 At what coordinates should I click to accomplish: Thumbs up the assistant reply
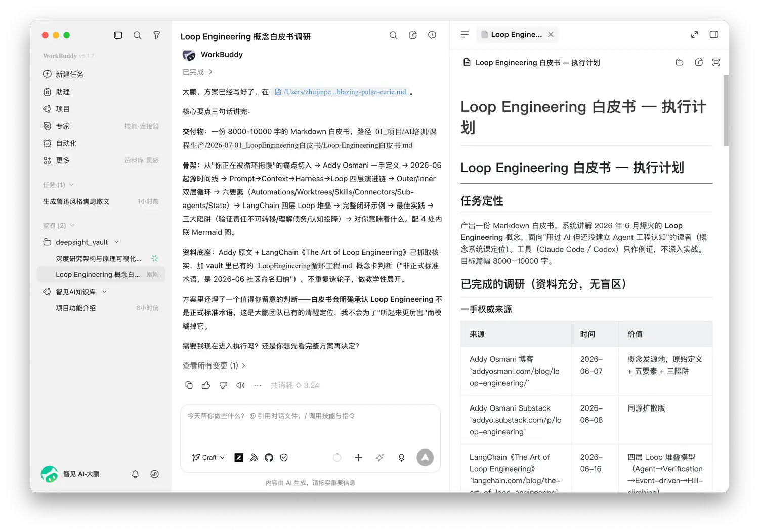206,385
